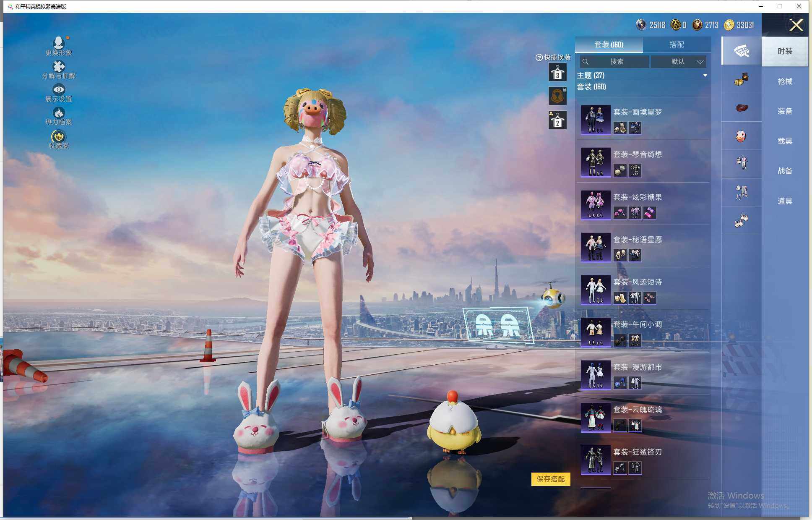This screenshot has width=812, height=520.
Task: Select the pig mask category icon
Action: click(x=741, y=136)
